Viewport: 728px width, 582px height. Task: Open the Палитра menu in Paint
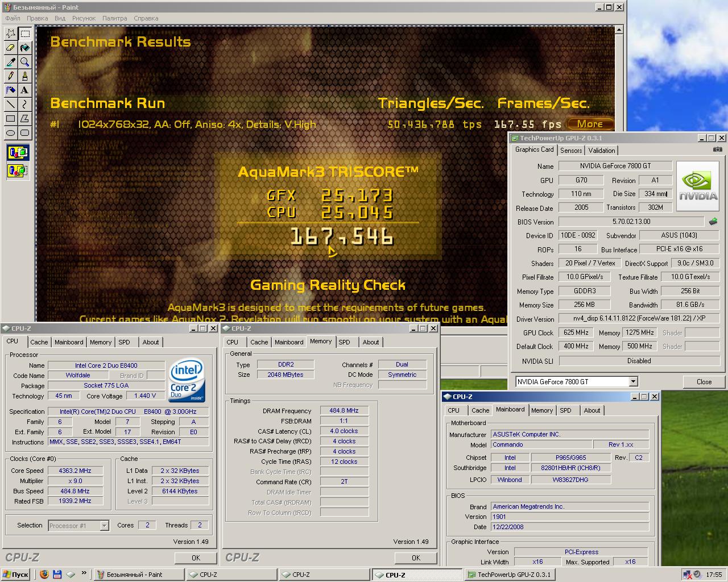[x=115, y=18]
